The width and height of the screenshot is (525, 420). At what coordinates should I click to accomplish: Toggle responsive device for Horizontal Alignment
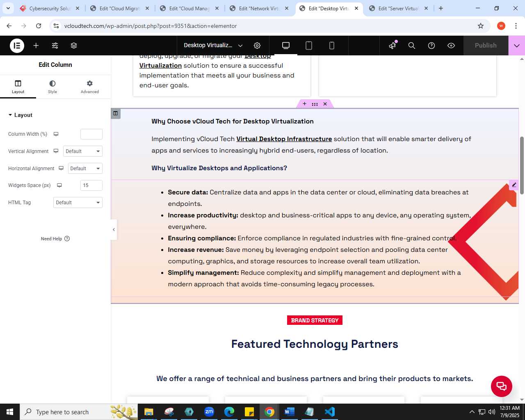pos(61,169)
